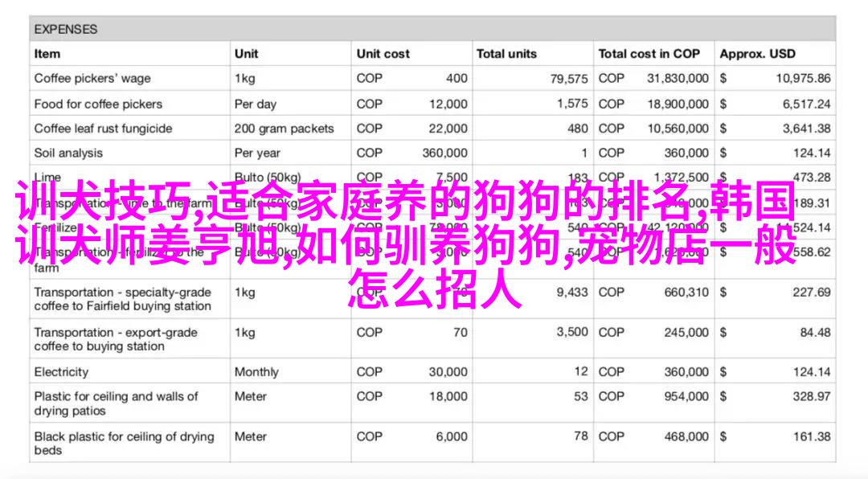Select the 10,975.86 USD value cell
Screen dimensions: 868x479
803,79
